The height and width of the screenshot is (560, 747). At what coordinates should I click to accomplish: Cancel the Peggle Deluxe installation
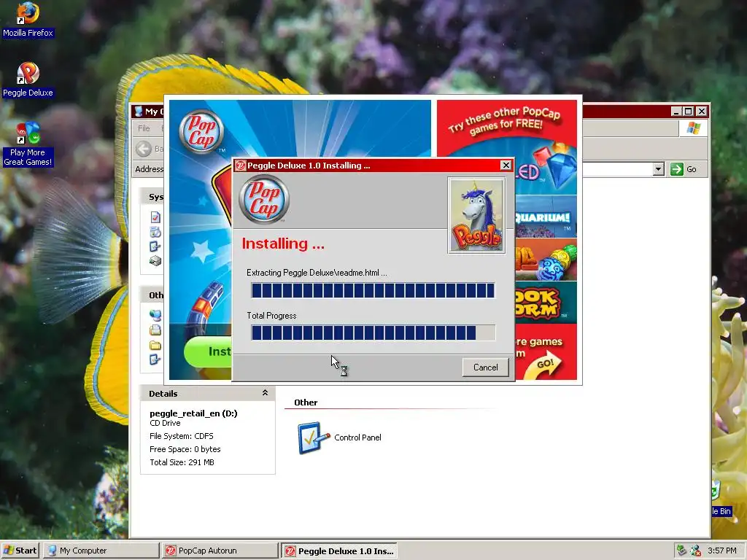click(x=485, y=367)
